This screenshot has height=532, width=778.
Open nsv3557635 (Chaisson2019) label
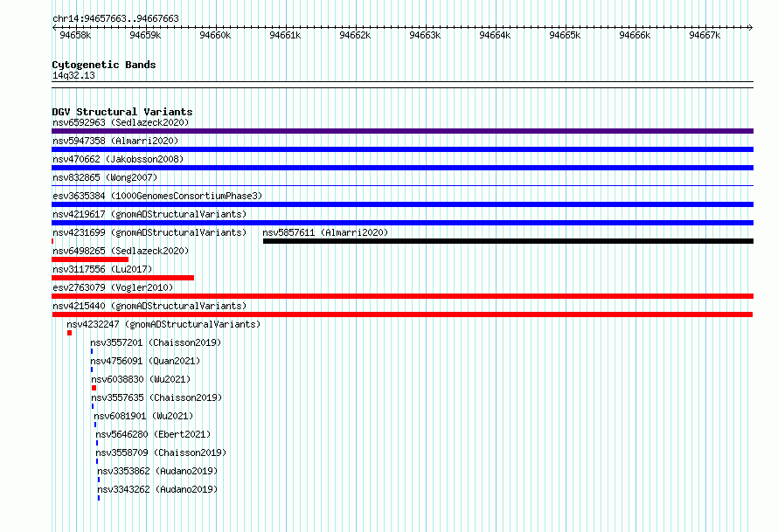[x=156, y=397]
